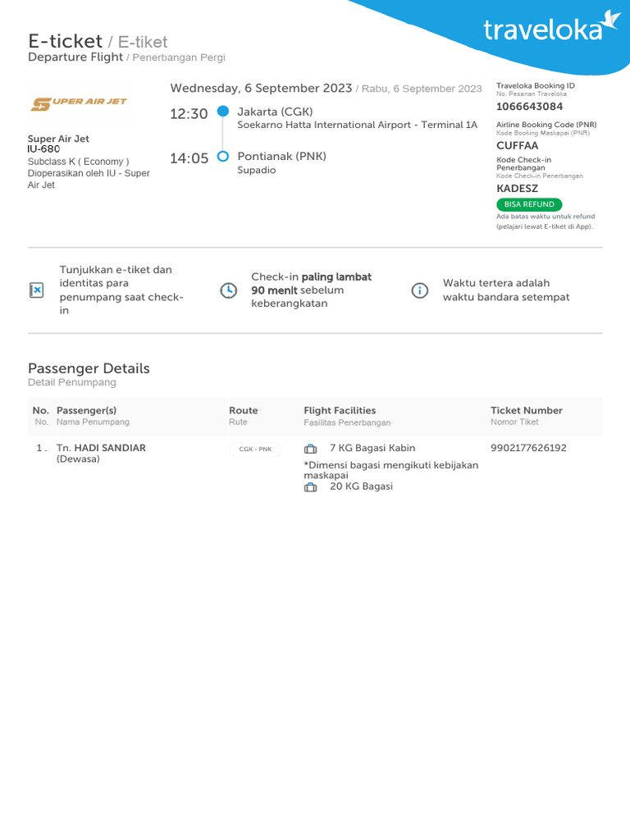Viewport: 630px width, 840px height.
Task: Click passenger name HADI SANDIAR
Action: click(110, 448)
